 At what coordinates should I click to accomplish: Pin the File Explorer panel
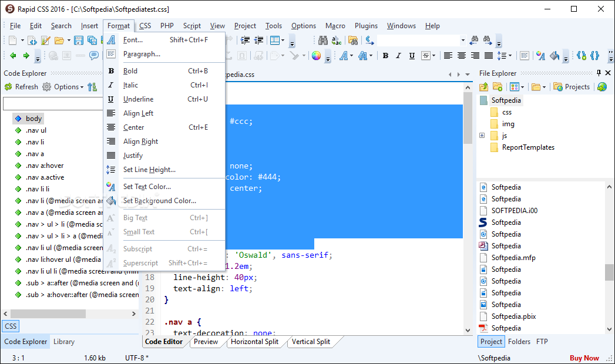coord(599,73)
